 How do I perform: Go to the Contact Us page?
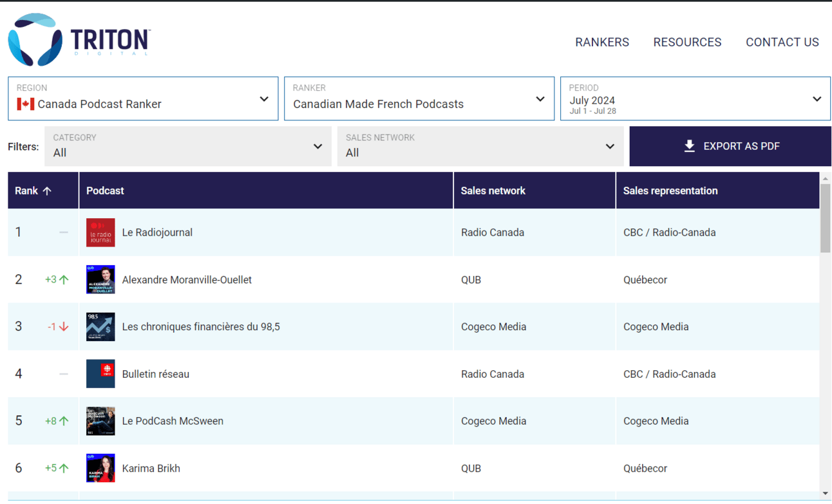[782, 42]
